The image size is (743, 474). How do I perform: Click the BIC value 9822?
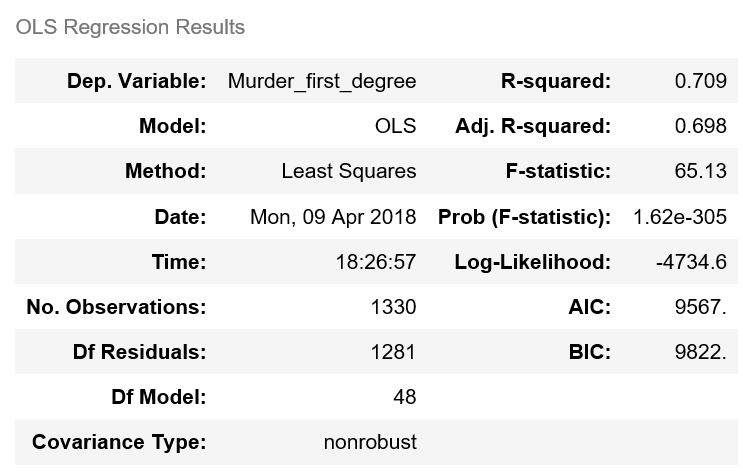(701, 352)
